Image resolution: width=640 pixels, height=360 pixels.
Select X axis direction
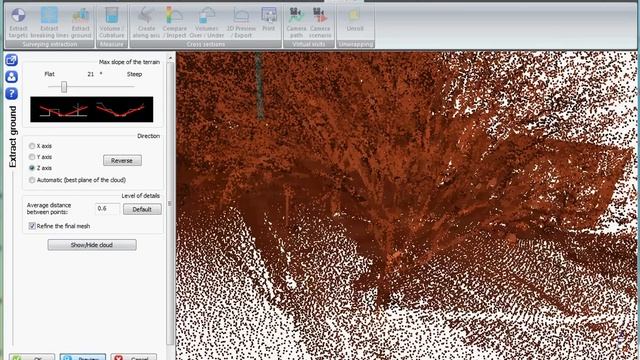coord(32,146)
